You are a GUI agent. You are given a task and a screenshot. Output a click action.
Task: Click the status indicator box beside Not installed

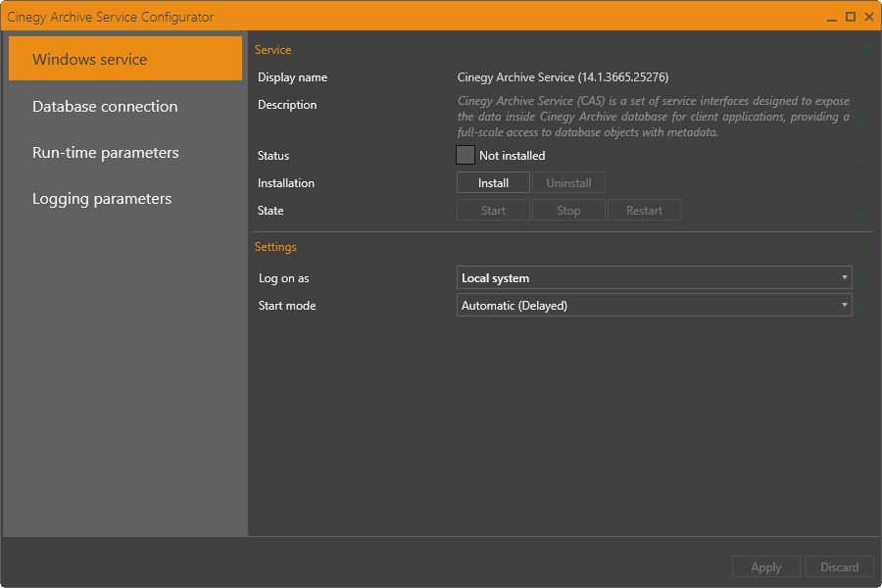pyautogui.click(x=465, y=155)
